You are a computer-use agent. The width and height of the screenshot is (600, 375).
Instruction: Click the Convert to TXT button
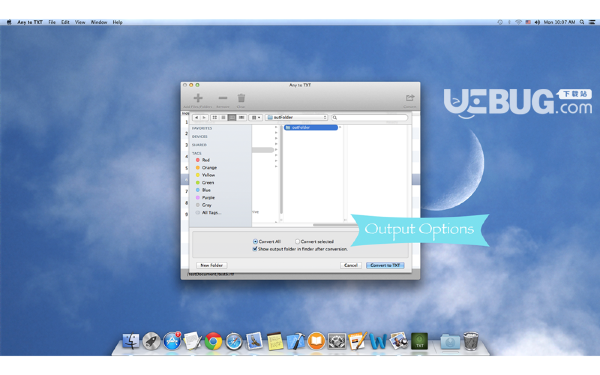pos(385,265)
